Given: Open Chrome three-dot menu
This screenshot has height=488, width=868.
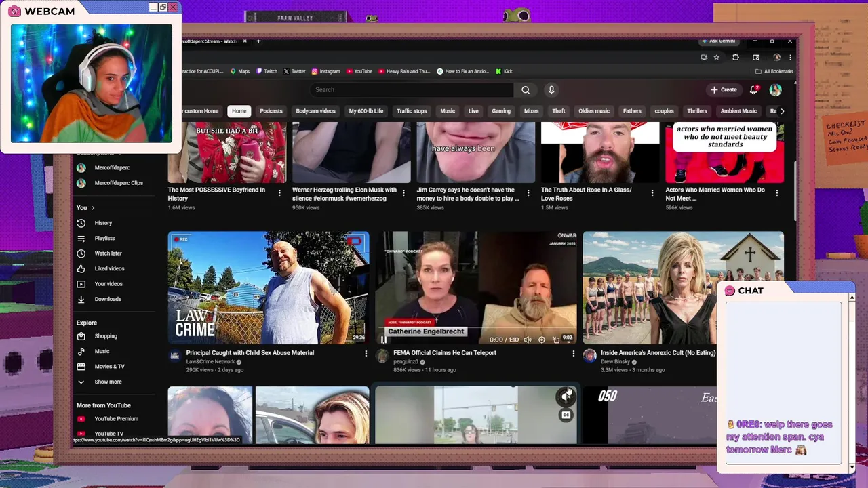Looking at the screenshot, I should pyautogui.click(x=790, y=58).
